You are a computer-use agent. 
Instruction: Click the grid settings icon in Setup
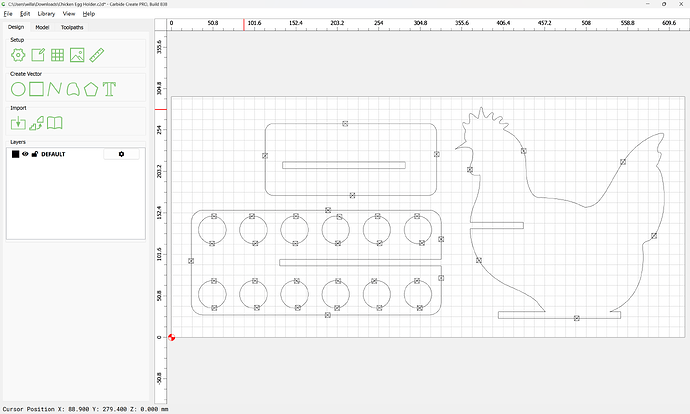pos(57,55)
